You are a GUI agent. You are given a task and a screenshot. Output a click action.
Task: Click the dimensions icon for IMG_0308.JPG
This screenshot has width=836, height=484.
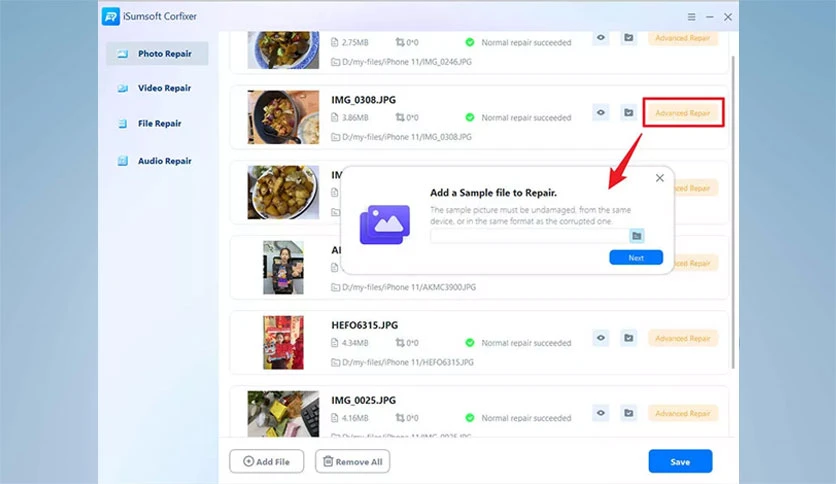(x=400, y=117)
